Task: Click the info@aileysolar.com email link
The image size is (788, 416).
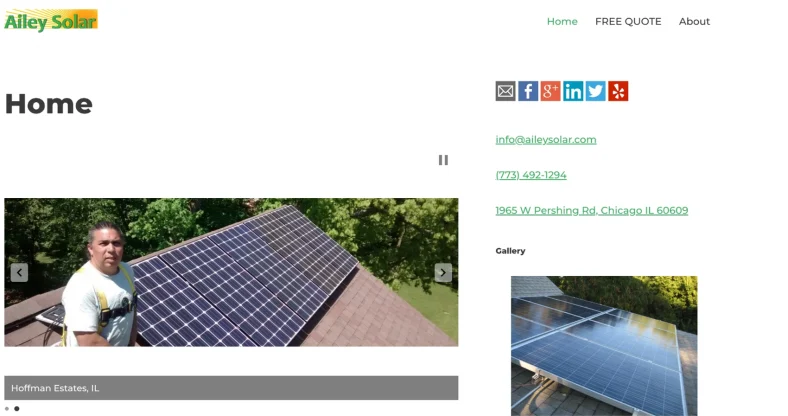Action: tap(546, 140)
